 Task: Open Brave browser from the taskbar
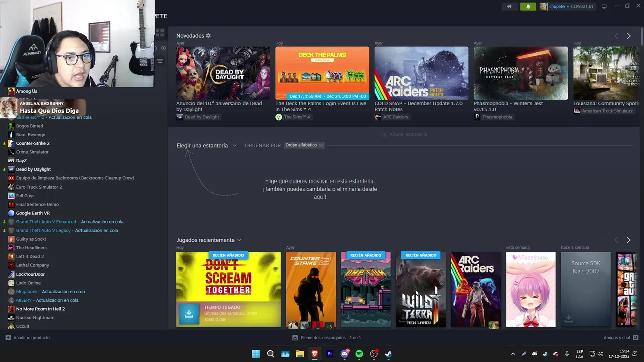(315, 354)
